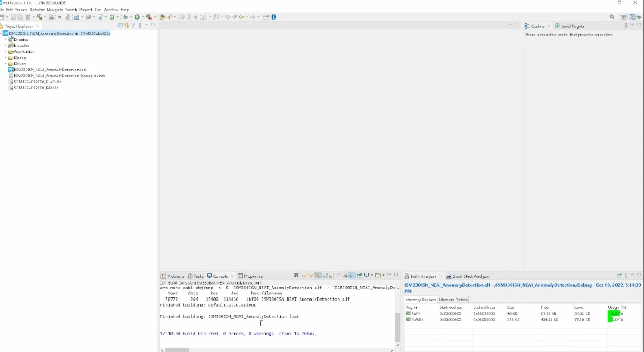This screenshot has width=644, height=352.
Task: Collapse the ISM330ISN_NEAI_AnomalyDetection project node
Action: coord(2,33)
